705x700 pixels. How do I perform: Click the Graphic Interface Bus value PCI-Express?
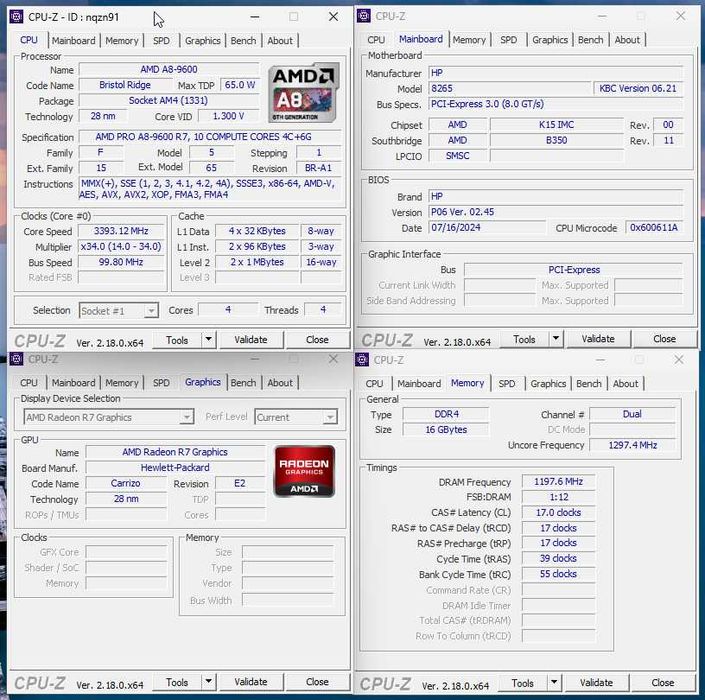pyautogui.click(x=574, y=270)
